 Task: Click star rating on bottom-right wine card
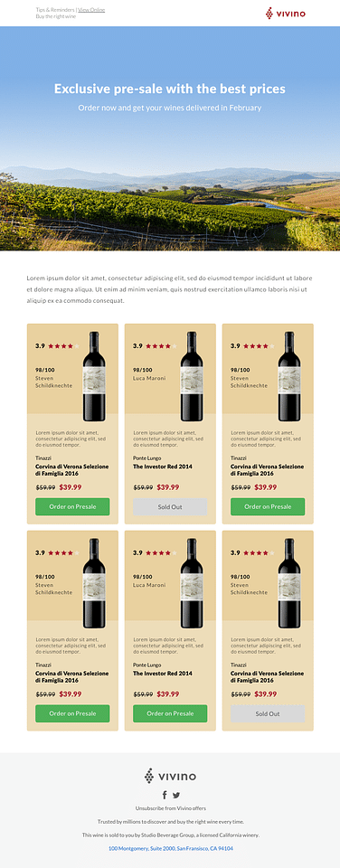tap(258, 552)
